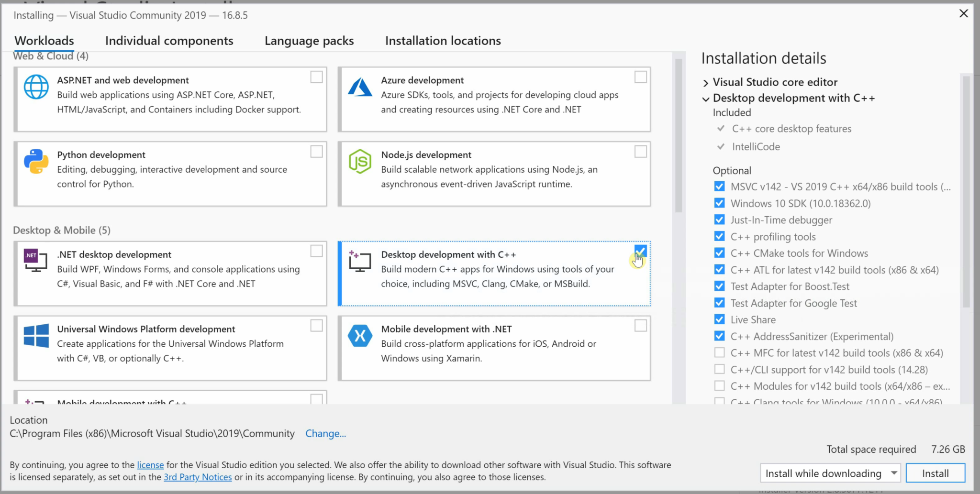
Task: Click the Install button
Action: 935,473
